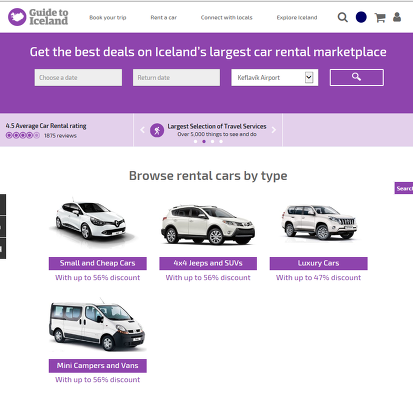Click discount link under 4x4 Jeeps and SUVs
The image size is (413, 411).
coord(208,278)
